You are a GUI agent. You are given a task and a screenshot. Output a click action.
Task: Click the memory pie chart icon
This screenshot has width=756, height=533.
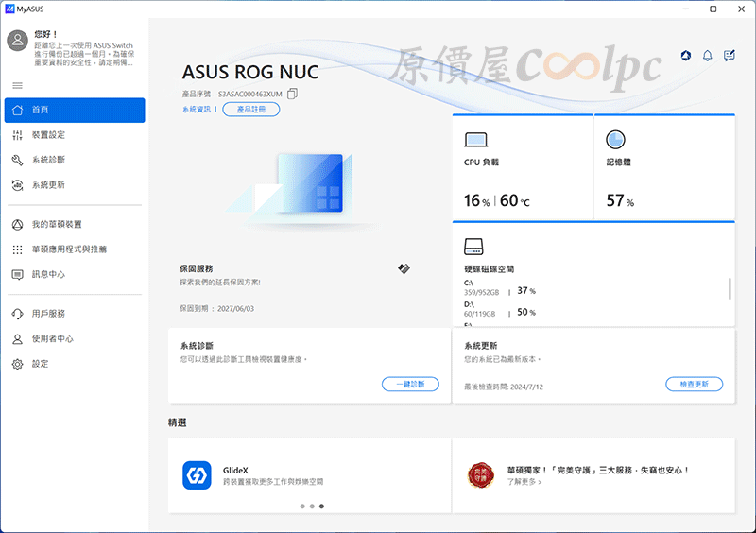[x=616, y=140]
